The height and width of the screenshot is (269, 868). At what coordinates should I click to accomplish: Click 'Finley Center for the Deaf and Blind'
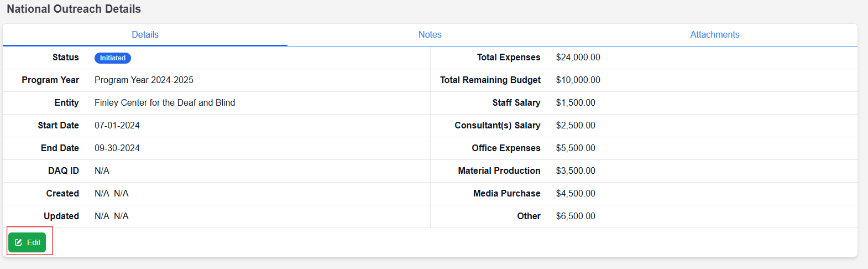point(165,102)
